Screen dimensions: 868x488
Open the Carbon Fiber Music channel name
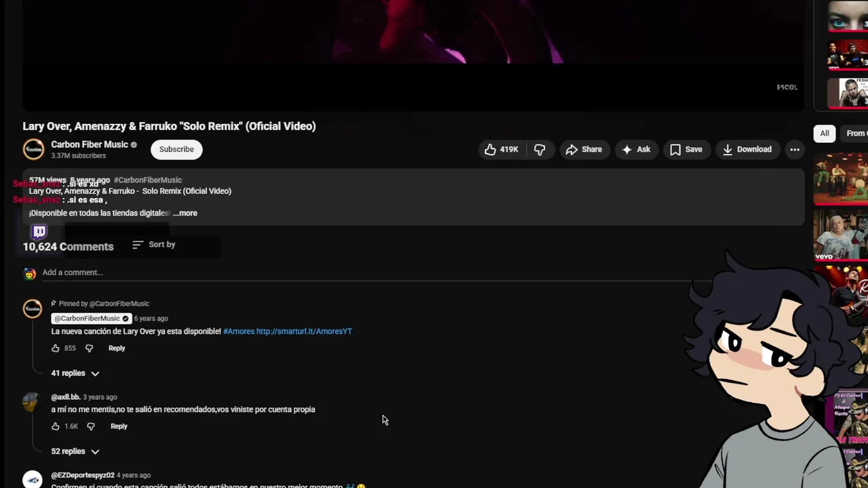coord(90,144)
